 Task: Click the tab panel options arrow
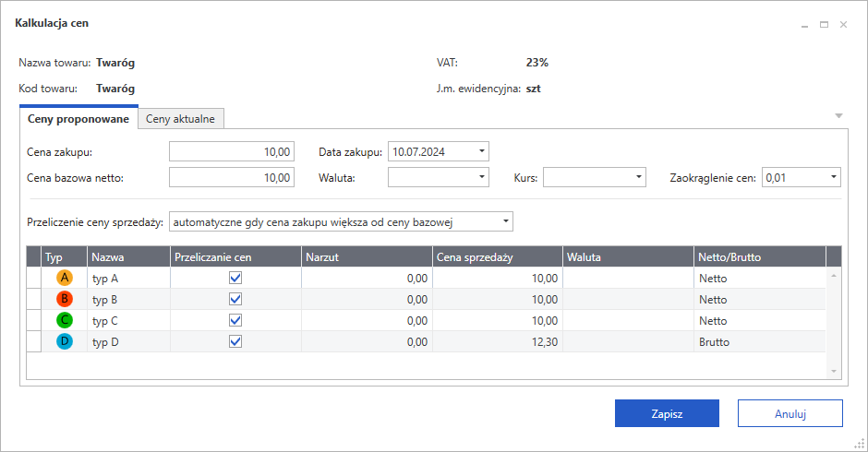[838, 116]
